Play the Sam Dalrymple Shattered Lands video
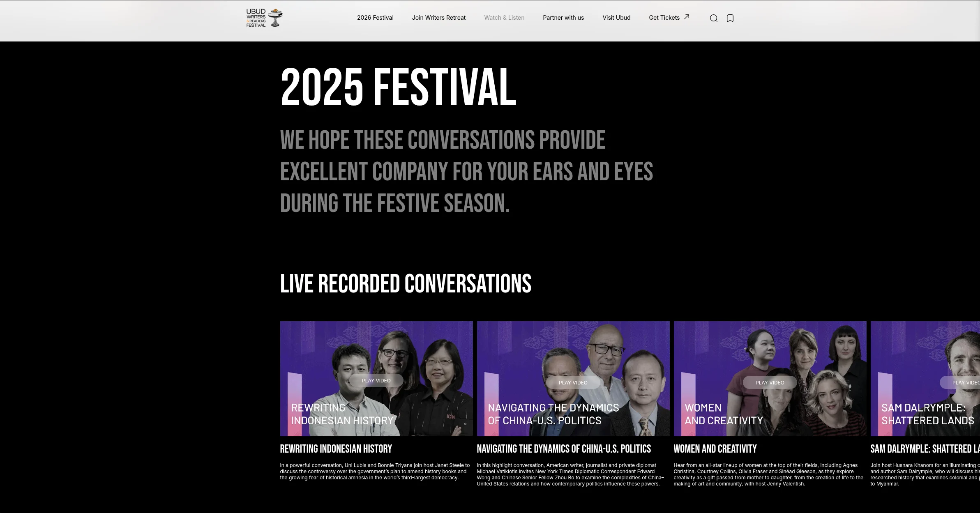Screen dimensions: 980x513 coord(960,382)
